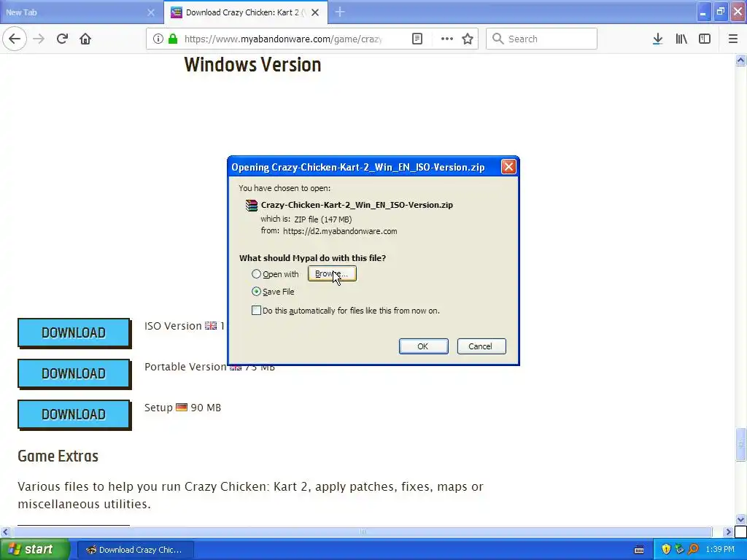Viewport: 747px width, 560px height.
Task: Open the home page icon
Action: [85, 39]
